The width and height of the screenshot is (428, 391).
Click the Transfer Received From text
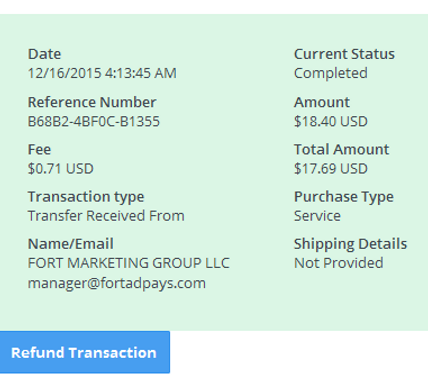(106, 216)
